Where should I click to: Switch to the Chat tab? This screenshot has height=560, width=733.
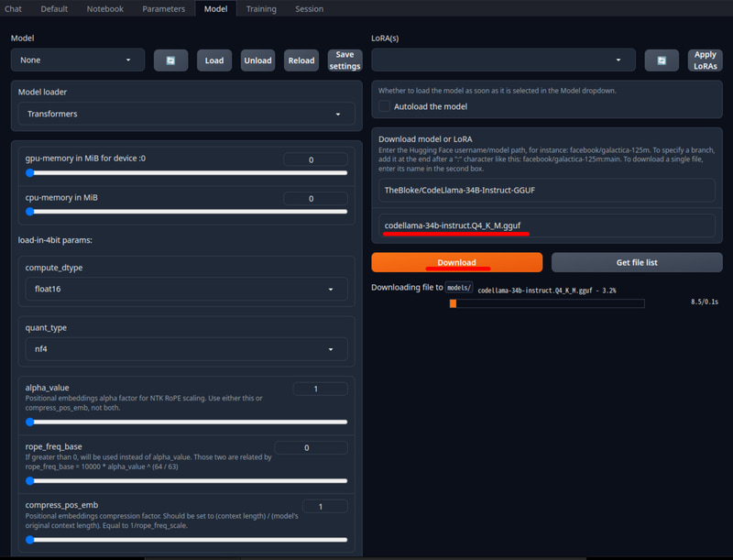tap(13, 9)
